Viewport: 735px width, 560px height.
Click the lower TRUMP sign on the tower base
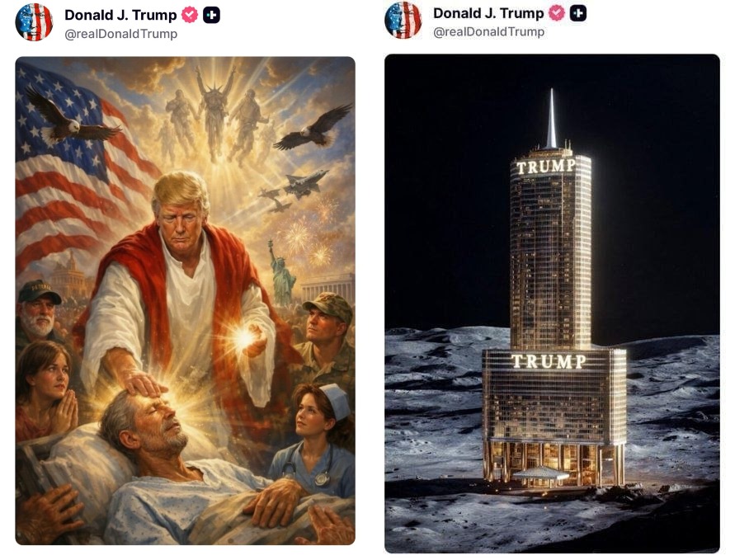click(x=549, y=361)
